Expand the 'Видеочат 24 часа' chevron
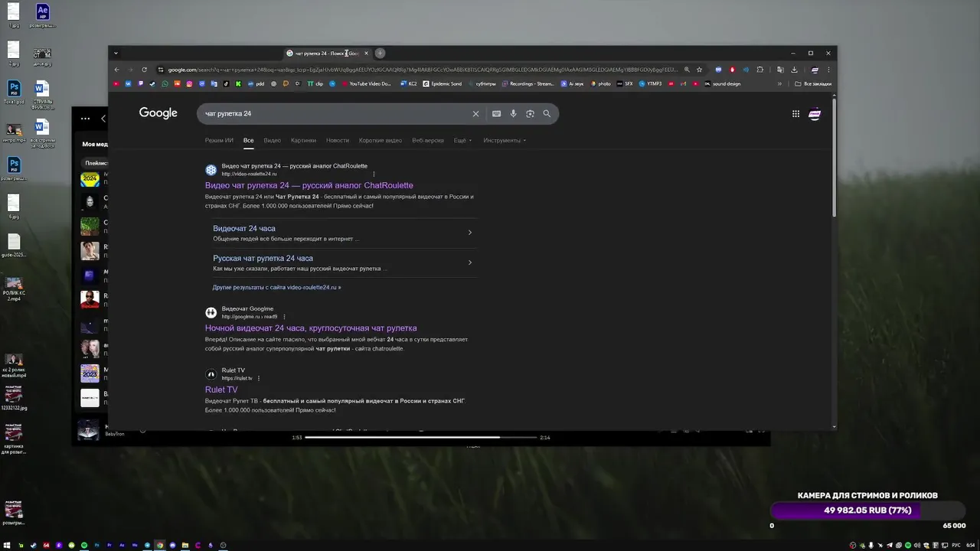The image size is (980, 551). (469, 233)
